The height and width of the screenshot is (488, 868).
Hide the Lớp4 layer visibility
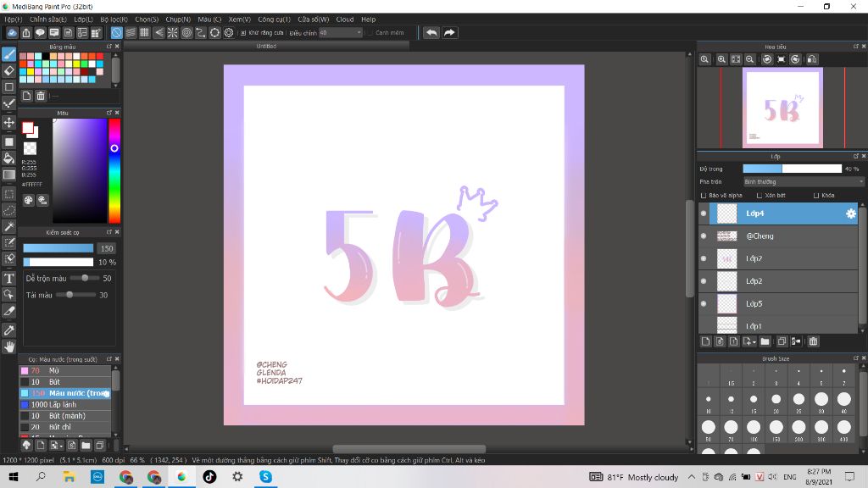click(704, 213)
